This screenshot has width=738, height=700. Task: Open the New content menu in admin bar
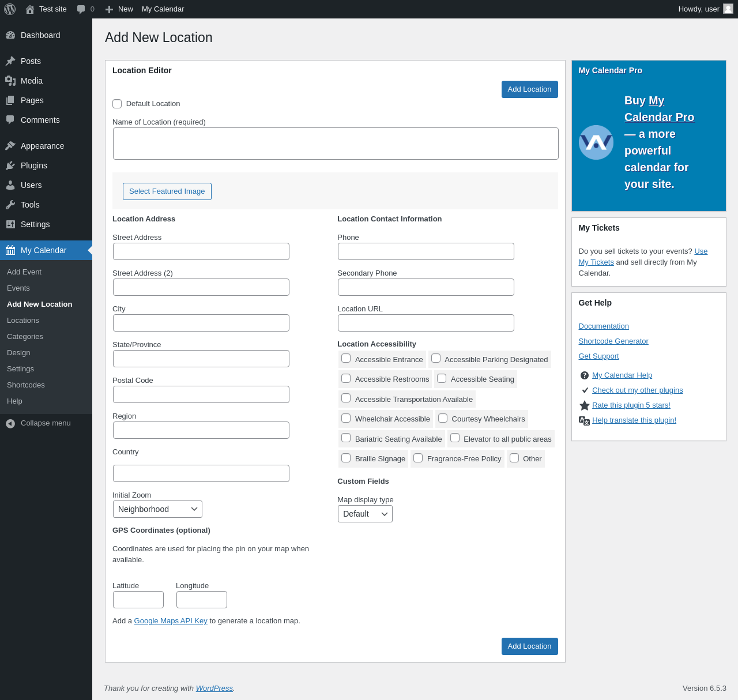click(119, 9)
